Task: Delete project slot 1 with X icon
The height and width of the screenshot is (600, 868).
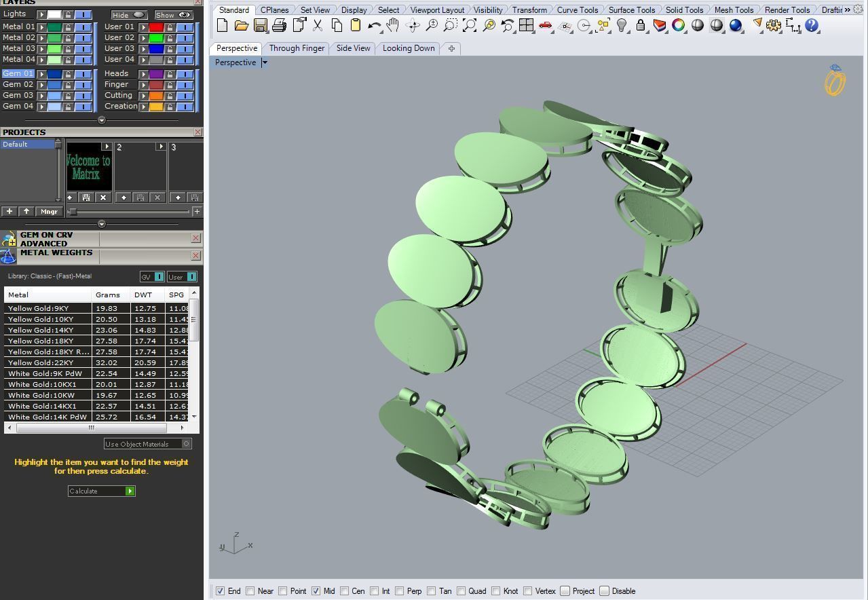Action: (102, 198)
